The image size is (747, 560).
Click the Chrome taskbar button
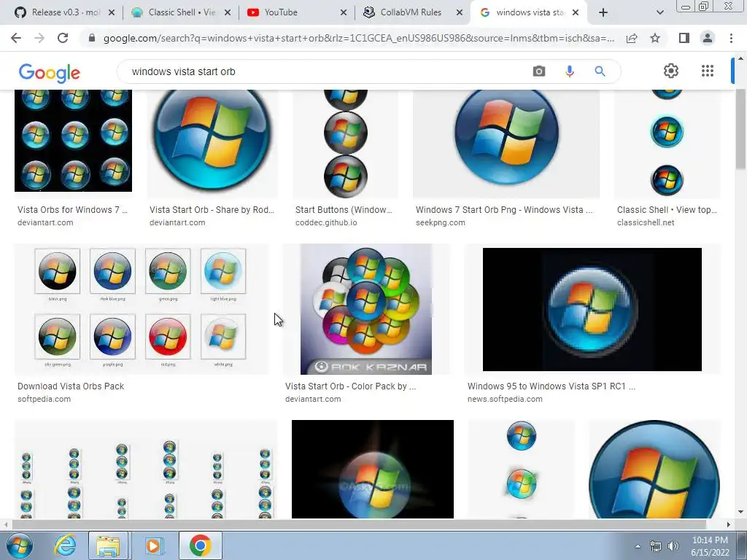pyautogui.click(x=200, y=545)
